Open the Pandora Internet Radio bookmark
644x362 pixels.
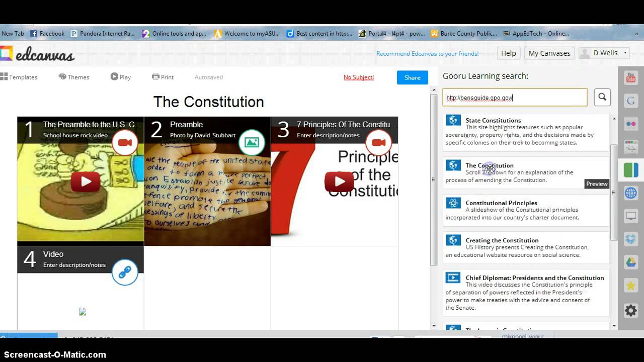pyautogui.click(x=103, y=34)
